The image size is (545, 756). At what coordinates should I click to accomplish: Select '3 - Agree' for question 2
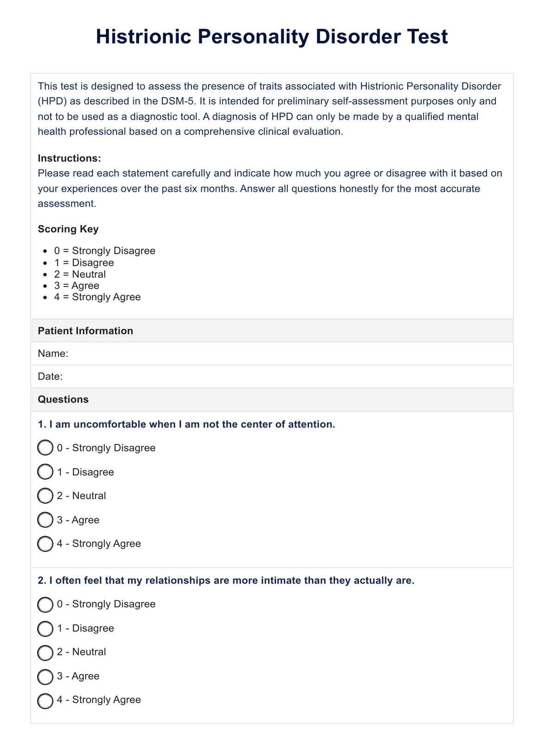45,676
